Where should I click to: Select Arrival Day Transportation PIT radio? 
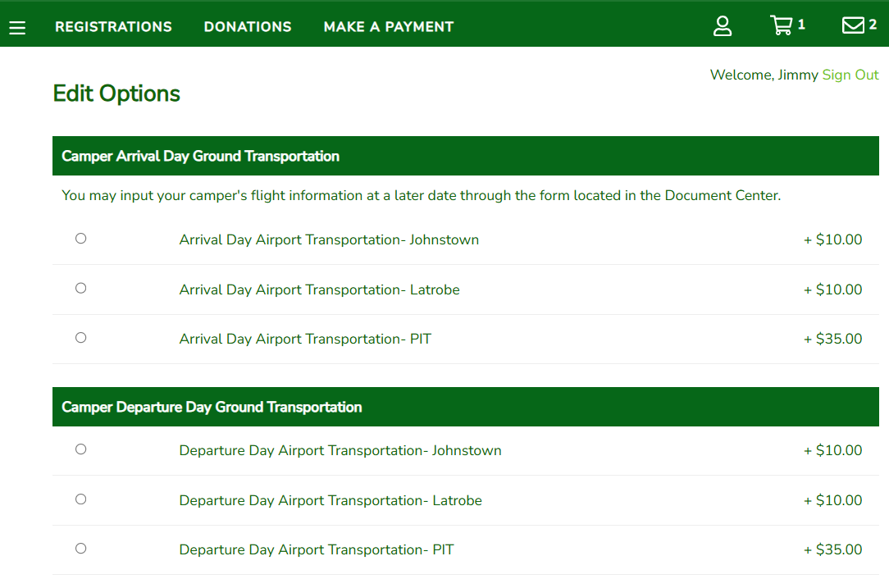[80, 337]
